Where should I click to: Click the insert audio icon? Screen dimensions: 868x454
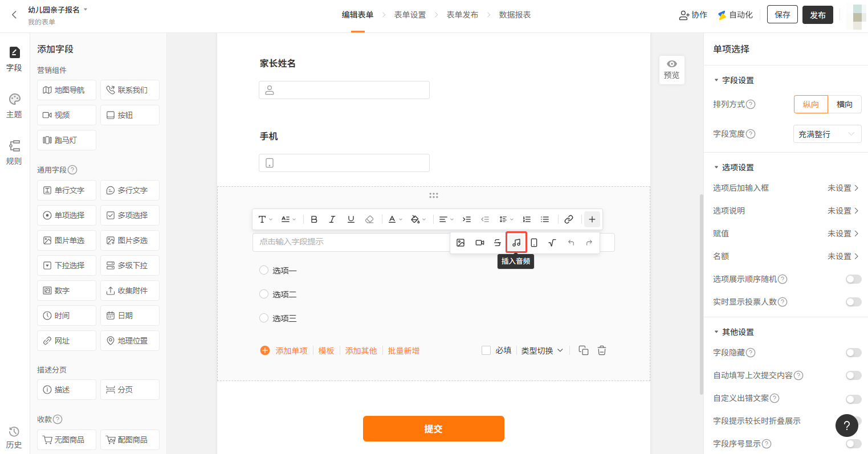coord(516,243)
